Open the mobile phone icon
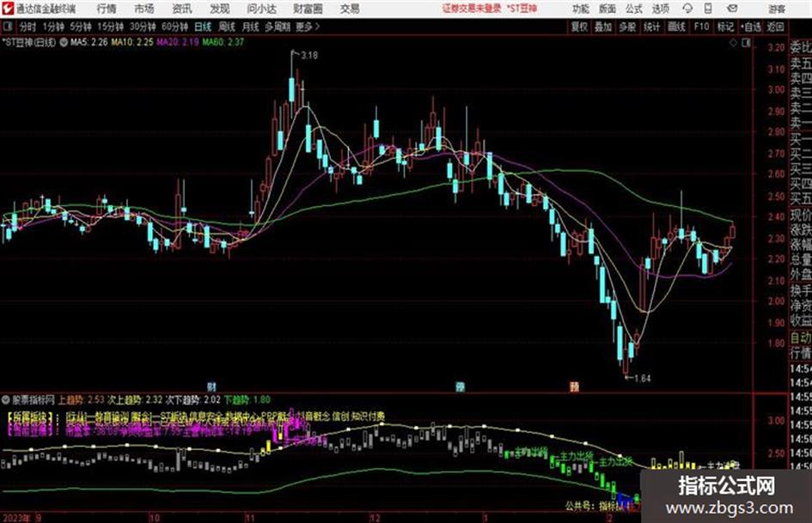This screenshot has height=523, width=812. click(708, 9)
